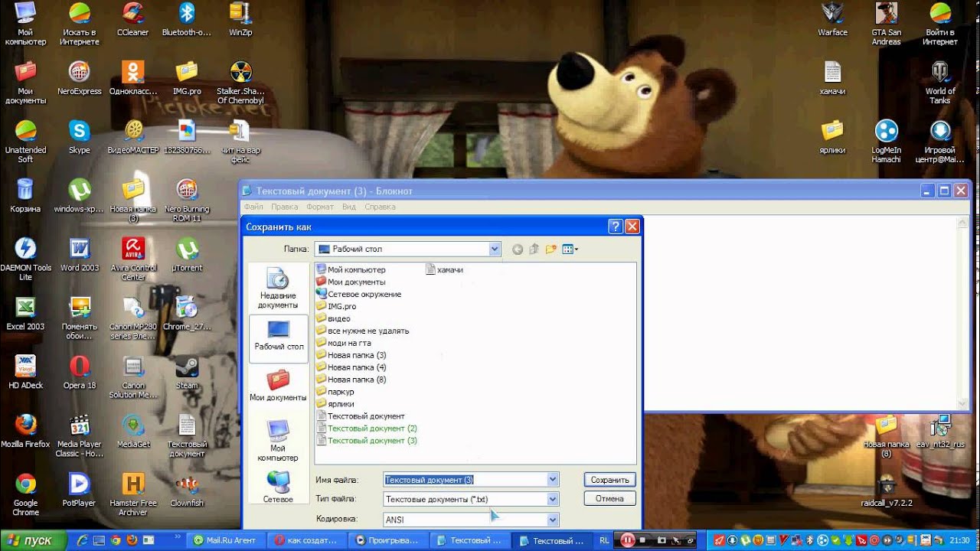Select folder видео in file list

click(333, 318)
